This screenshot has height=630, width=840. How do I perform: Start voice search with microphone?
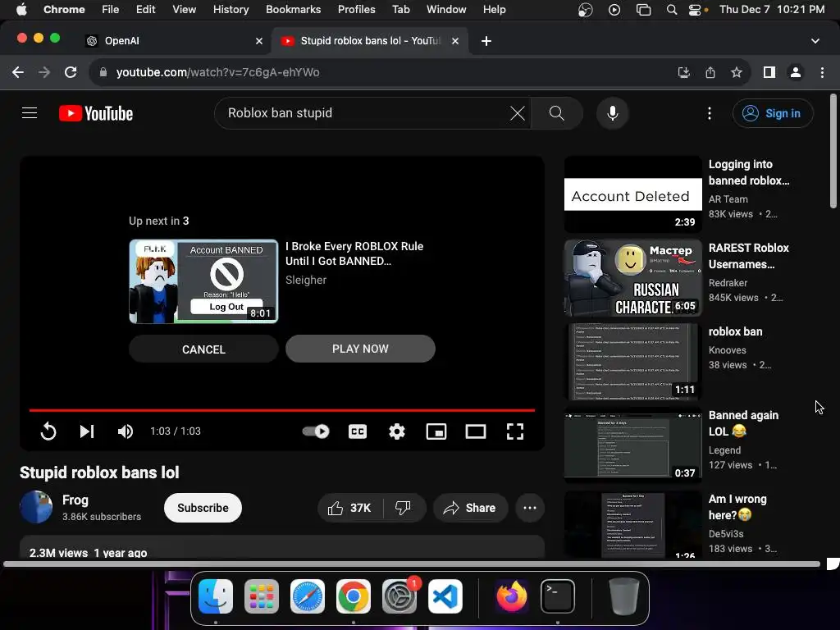coord(612,113)
